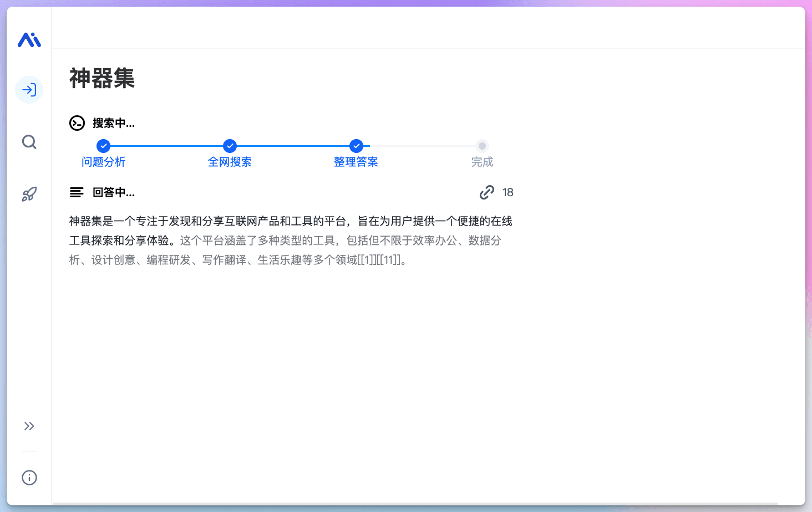Click the login arrow icon in sidebar
812x512 pixels.
click(29, 90)
